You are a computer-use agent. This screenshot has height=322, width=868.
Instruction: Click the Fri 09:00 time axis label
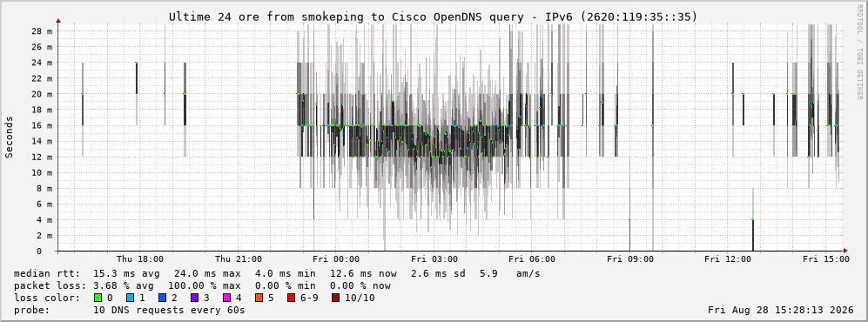point(630,258)
